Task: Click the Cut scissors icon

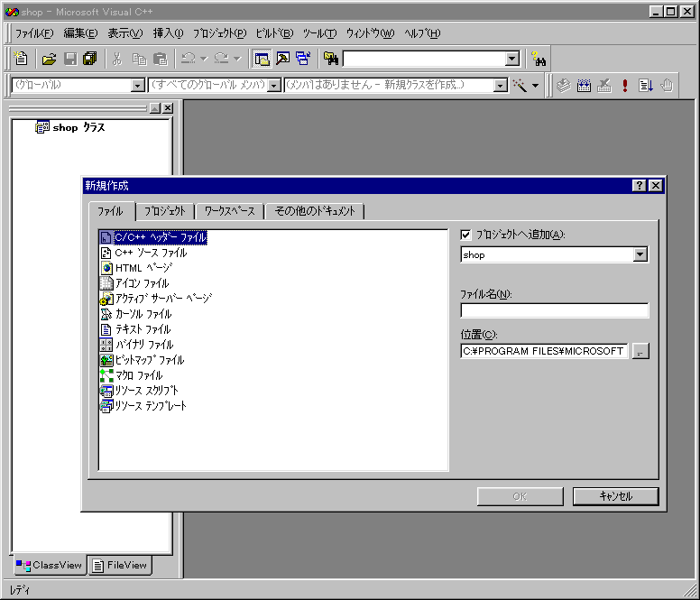Action: pyautogui.click(x=117, y=59)
